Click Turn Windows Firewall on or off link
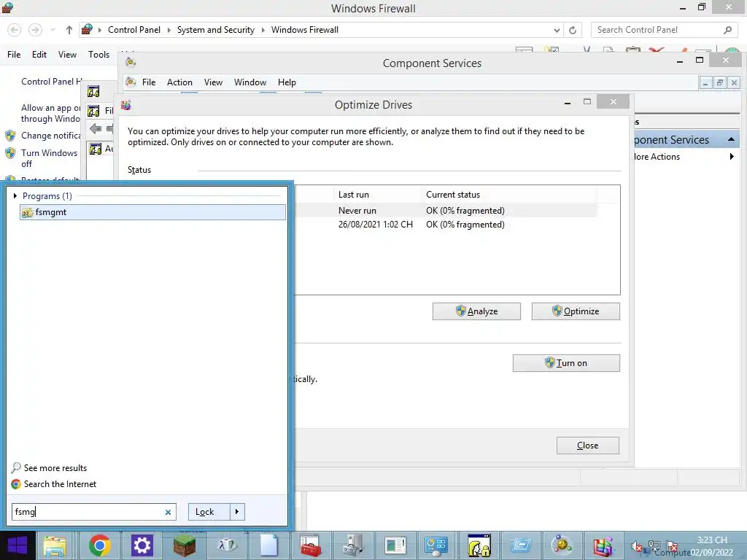The width and height of the screenshot is (747, 560). (x=49, y=158)
